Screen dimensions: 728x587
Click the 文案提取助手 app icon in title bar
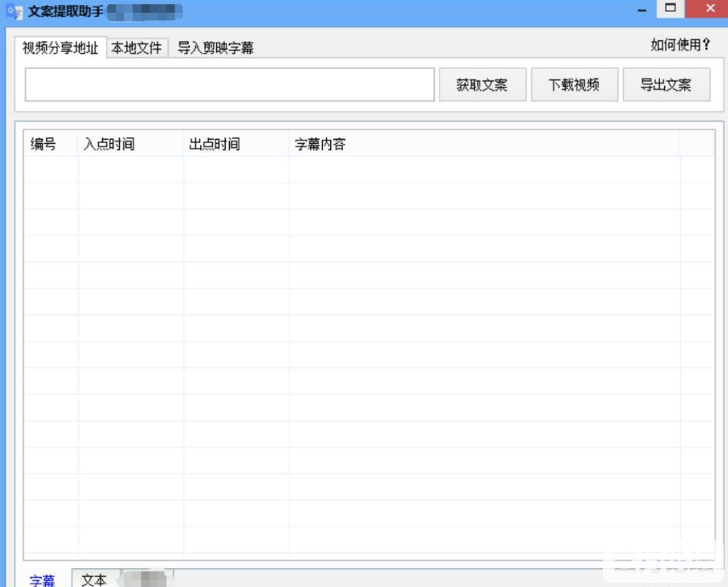[14, 12]
